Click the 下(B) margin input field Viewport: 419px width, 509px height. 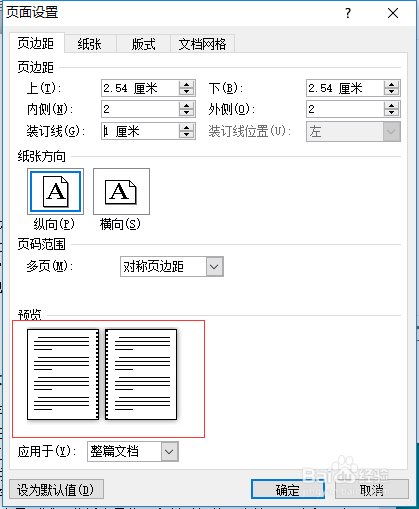point(345,88)
